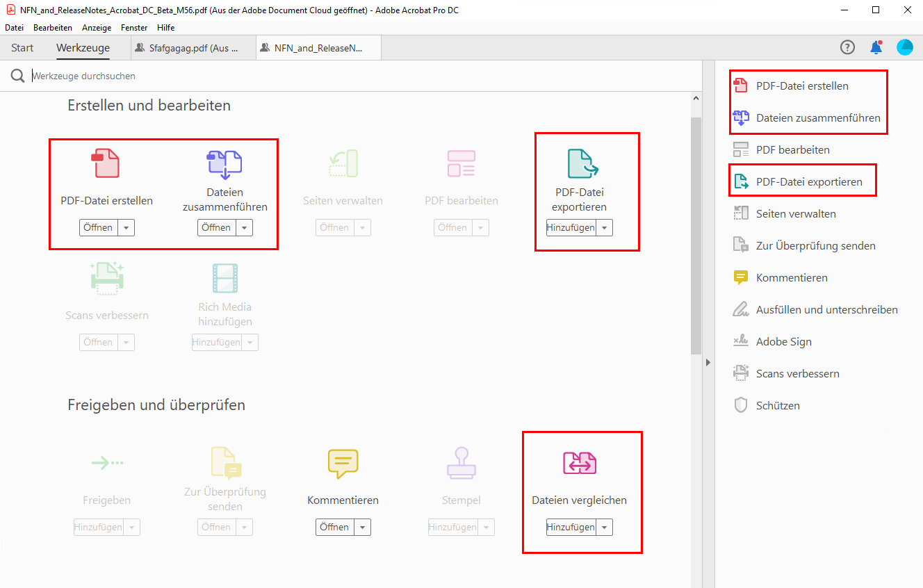
Task: Open the user profile avatar
Action: 905,47
